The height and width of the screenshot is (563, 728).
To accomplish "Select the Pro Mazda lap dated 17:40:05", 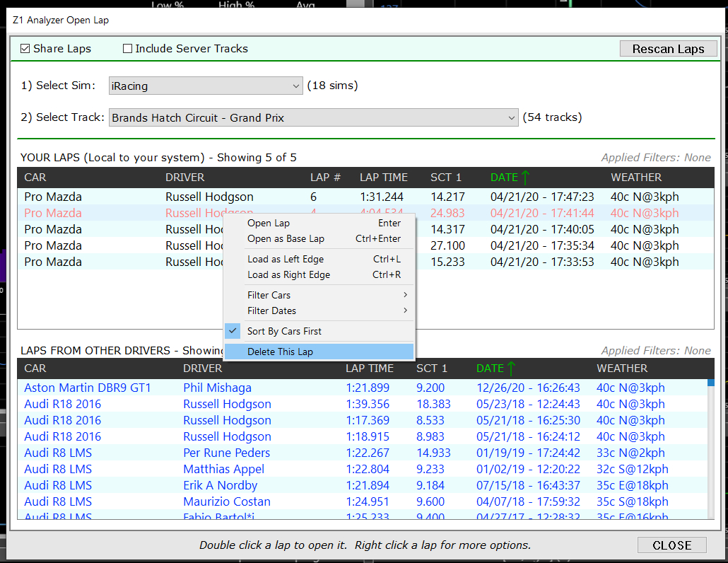I will pos(365,229).
